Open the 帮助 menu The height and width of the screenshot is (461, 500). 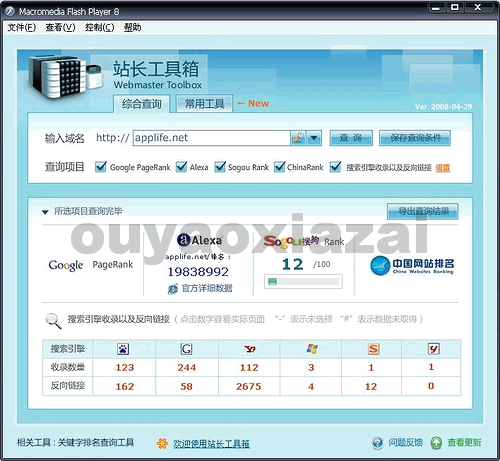(132, 27)
